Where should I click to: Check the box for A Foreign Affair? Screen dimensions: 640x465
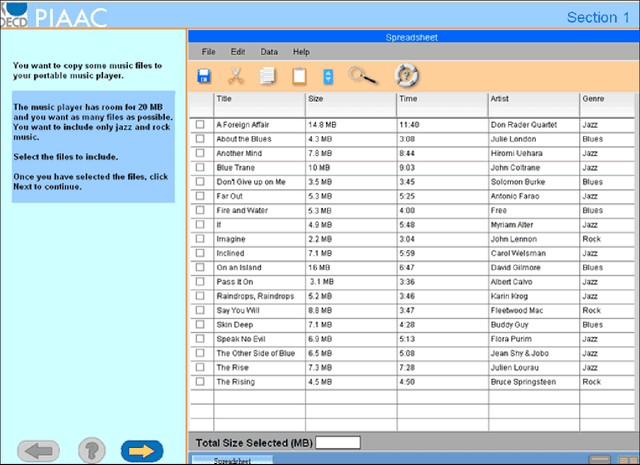(x=200, y=124)
